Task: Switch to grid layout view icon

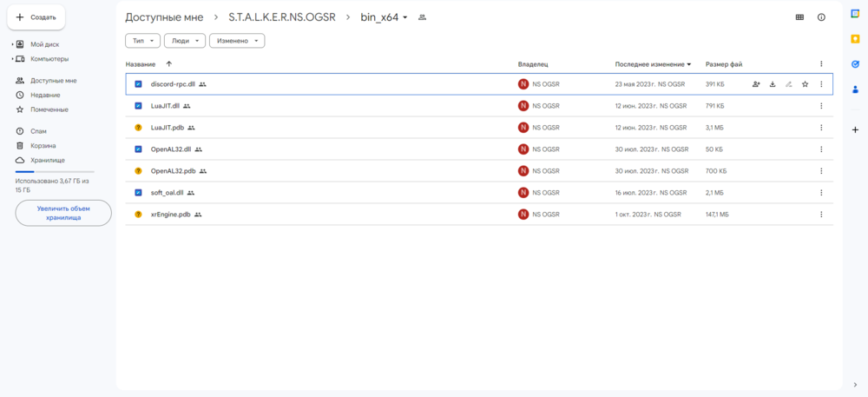Action: (x=799, y=17)
